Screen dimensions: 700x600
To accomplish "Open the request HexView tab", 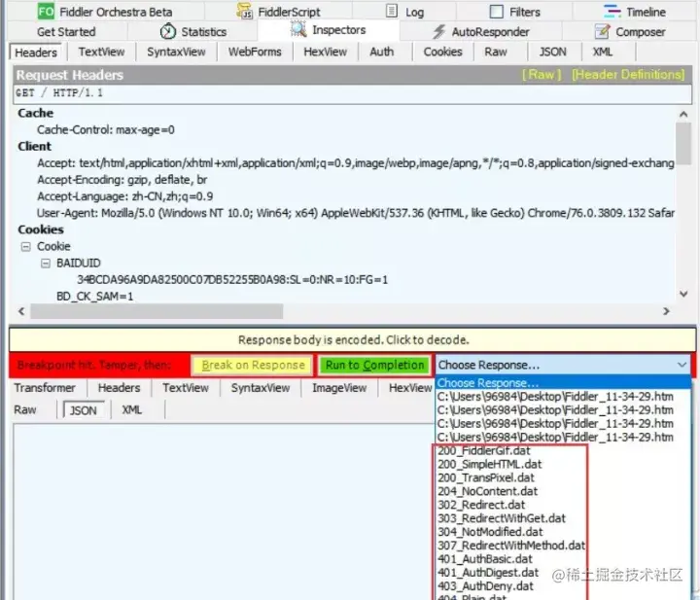I will (x=325, y=52).
